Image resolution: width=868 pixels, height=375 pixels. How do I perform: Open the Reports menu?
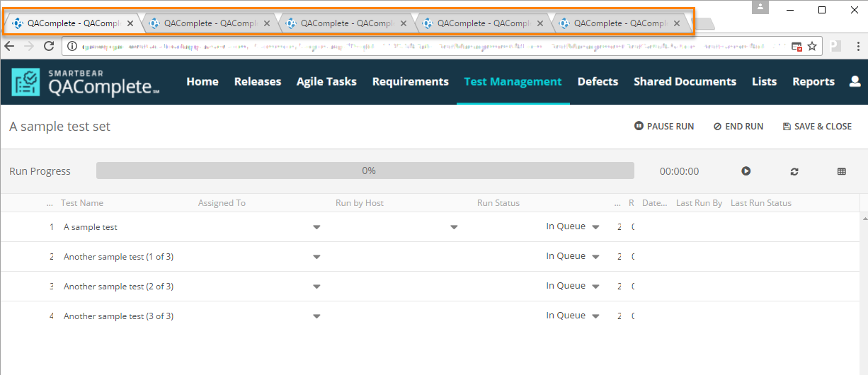point(813,82)
